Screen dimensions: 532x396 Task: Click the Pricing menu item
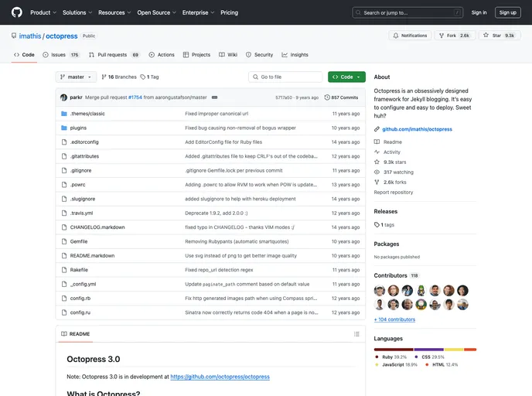[x=230, y=12]
